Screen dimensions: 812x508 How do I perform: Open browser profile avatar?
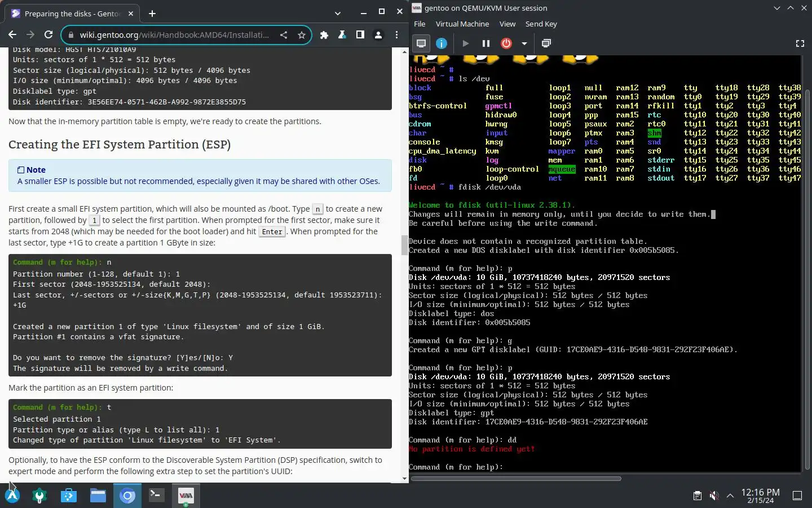(x=378, y=35)
